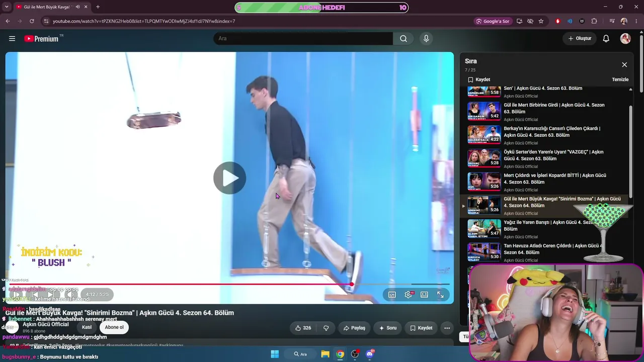Screen dimensions: 644x362
Task: Start voice search with the microphone
Action: click(426, 39)
